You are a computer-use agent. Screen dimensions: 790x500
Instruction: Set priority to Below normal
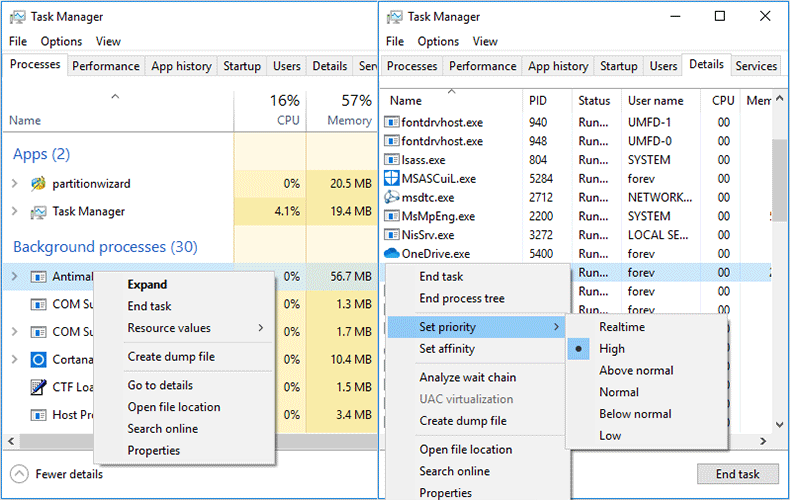click(x=635, y=414)
